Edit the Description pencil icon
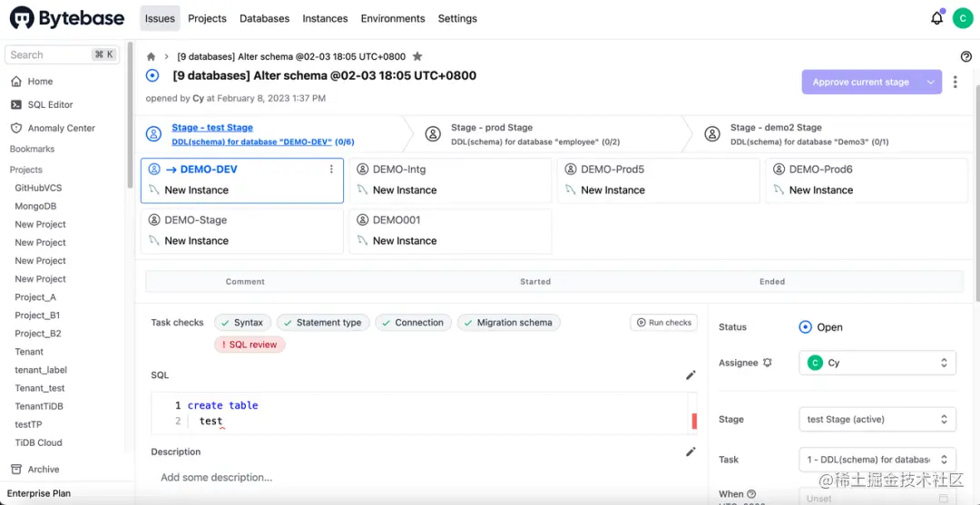The image size is (980, 505). pos(691,452)
